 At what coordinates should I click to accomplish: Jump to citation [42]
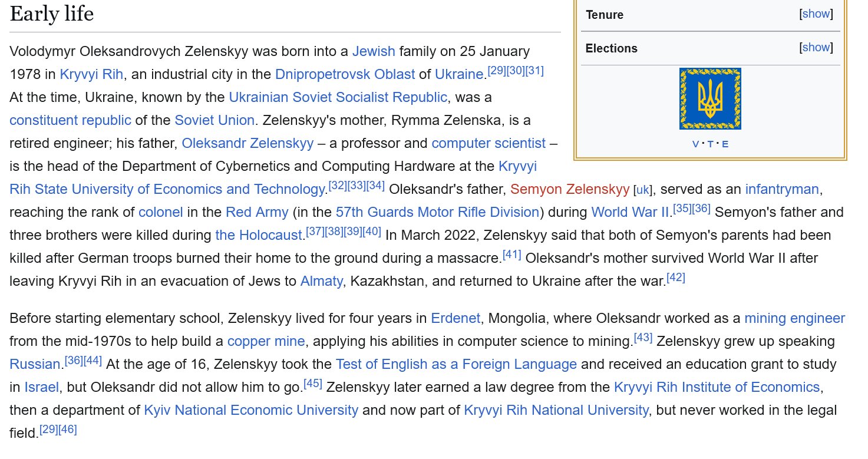(676, 277)
